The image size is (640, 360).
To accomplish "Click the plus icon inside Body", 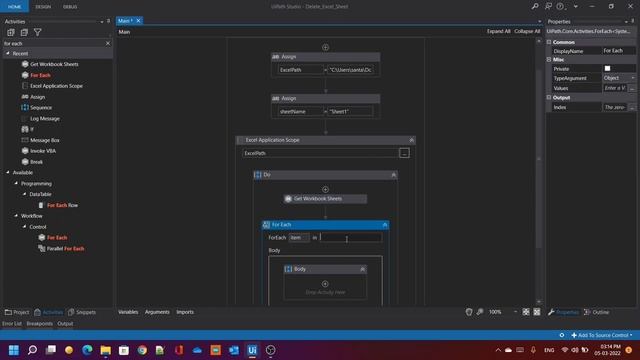I will 325,284.
